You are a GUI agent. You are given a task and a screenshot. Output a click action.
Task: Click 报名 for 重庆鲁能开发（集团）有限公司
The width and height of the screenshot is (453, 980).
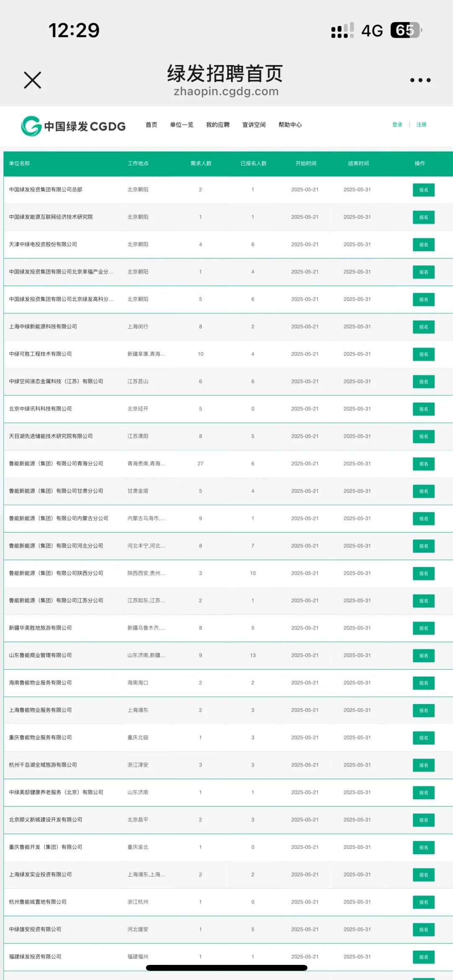(x=424, y=847)
